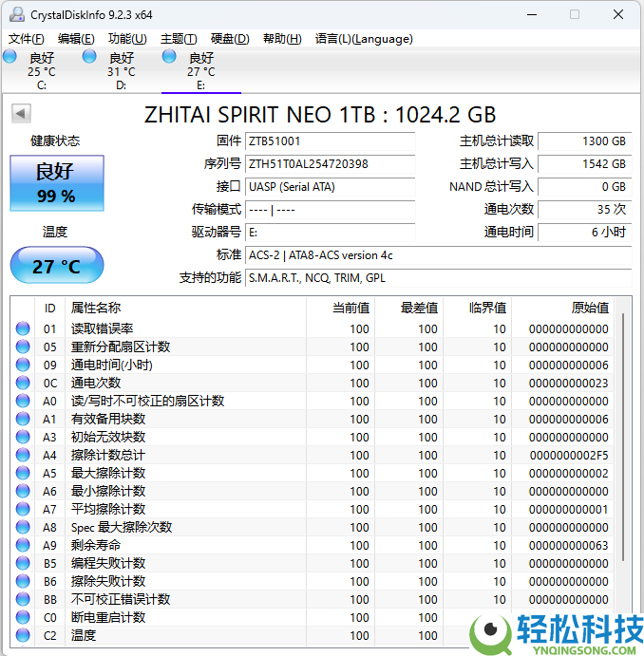644x656 pixels.
Task: Click raw value 0000000002F5 in A4 row
Action: coord(569,455)
